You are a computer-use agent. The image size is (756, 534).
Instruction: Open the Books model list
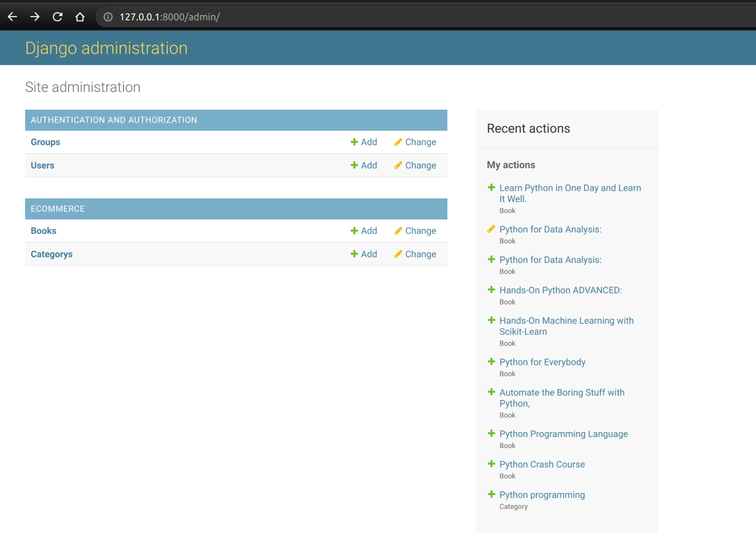point(43,231)
